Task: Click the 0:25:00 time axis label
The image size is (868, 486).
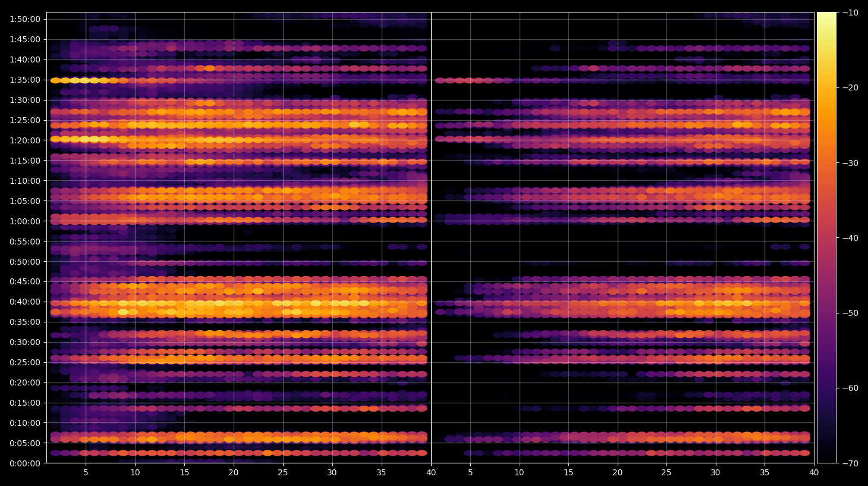Action: tap(25, 362)
